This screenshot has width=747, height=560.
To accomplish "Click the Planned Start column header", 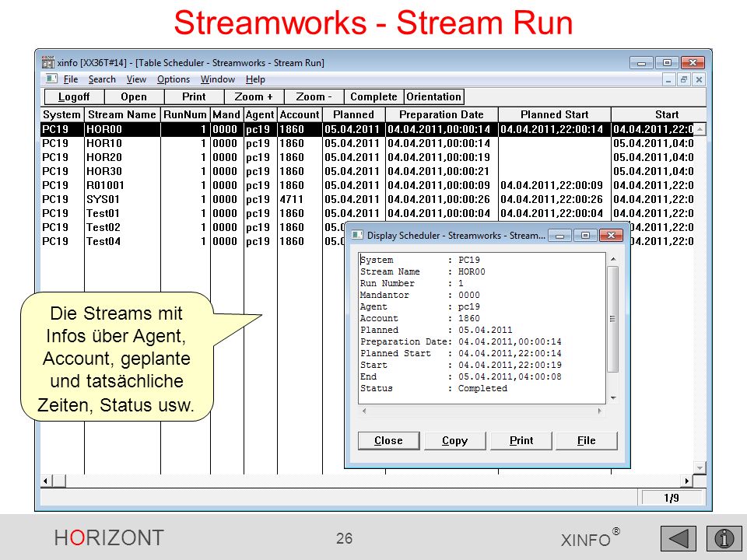I will (x=555, y=115).
